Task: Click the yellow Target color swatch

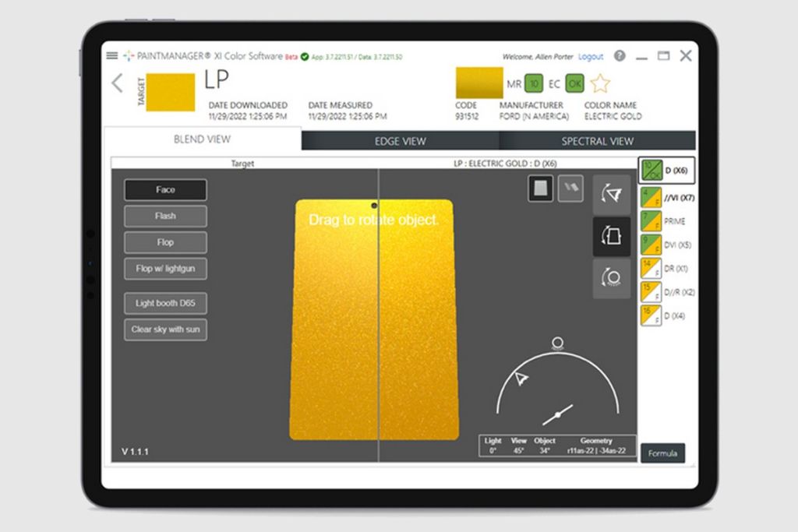Action: pyautogui.click(x=170, y=92)
